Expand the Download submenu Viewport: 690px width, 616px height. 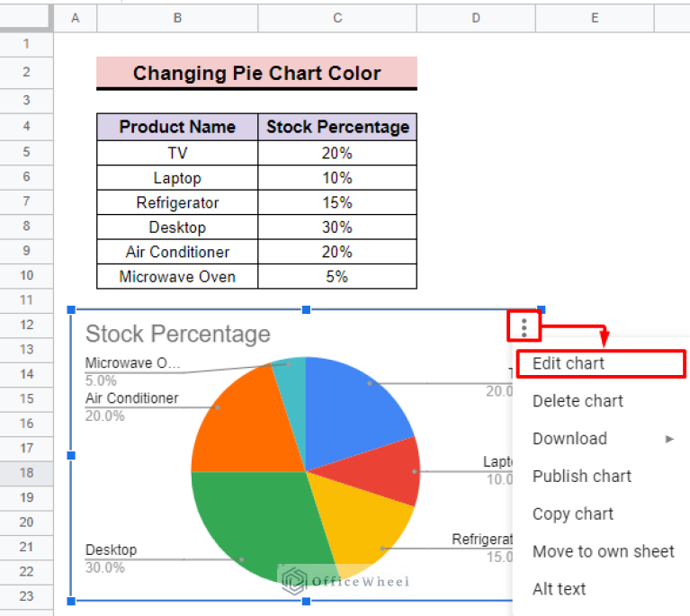click(601, 439)
